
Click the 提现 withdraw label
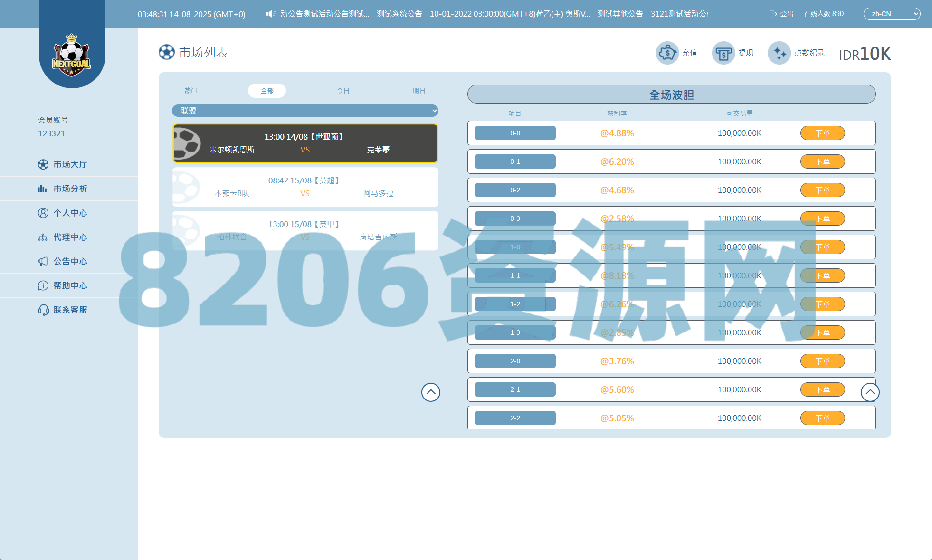coord(746,53)
